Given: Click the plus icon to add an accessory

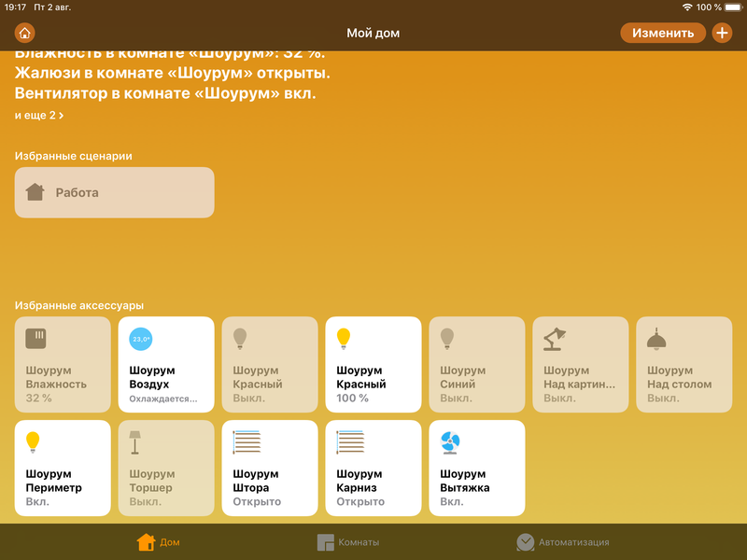Looking at the screenshot, I should point(723,32).
